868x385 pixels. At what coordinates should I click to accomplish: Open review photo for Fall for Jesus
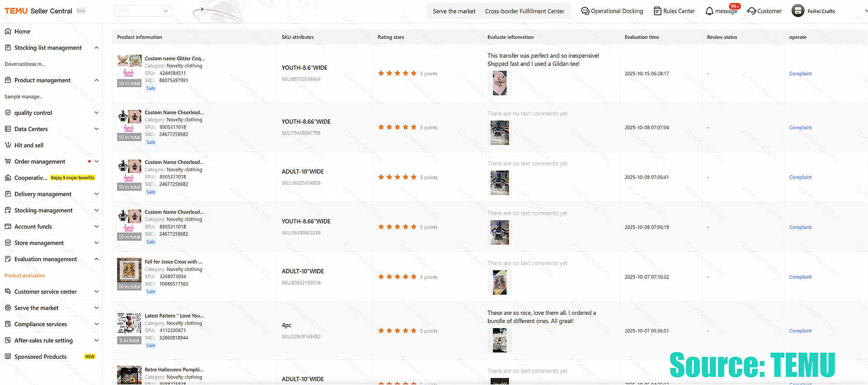500,282
